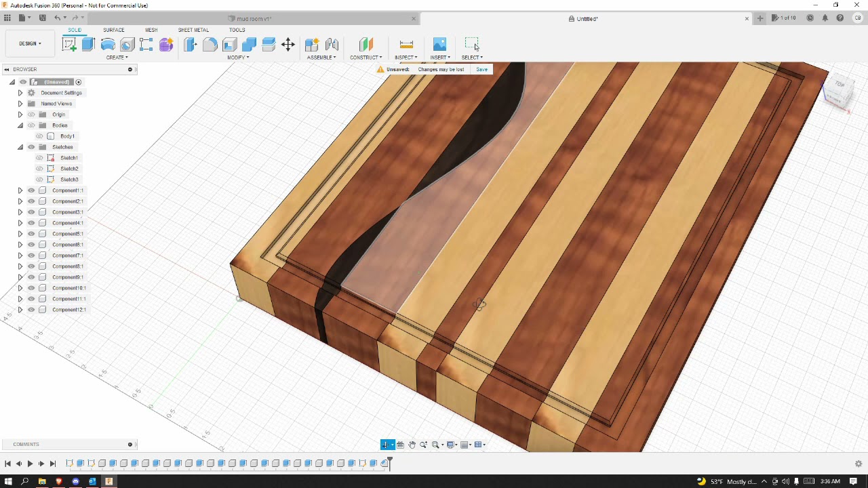Select the Extrude tool in Create group
868x488 pixels.
click(x=88, y=45)
